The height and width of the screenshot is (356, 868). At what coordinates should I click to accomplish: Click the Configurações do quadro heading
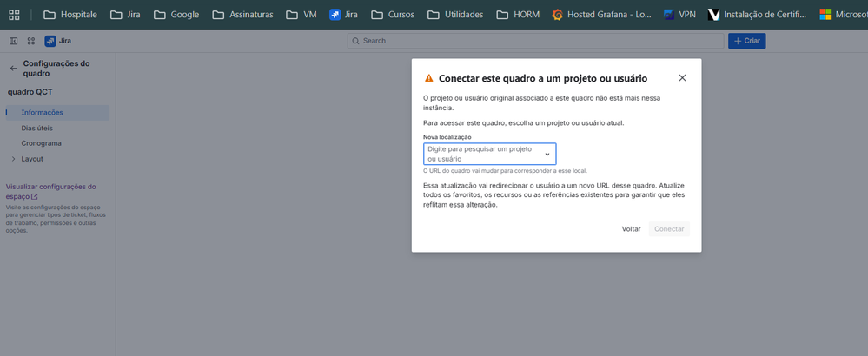click(56, 69)
